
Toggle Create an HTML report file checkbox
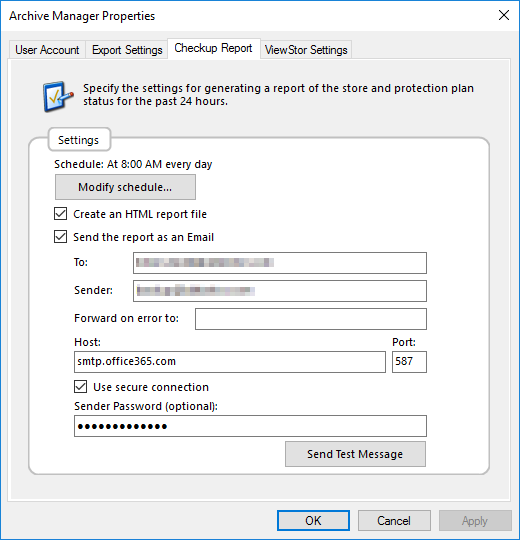pyautogui.click(x=61, y=214)
